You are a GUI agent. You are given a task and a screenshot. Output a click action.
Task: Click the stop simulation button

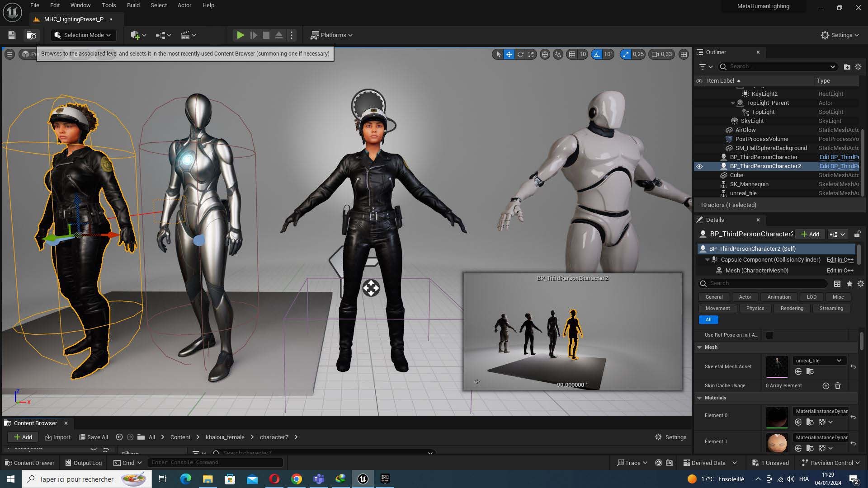pos(266,35)
